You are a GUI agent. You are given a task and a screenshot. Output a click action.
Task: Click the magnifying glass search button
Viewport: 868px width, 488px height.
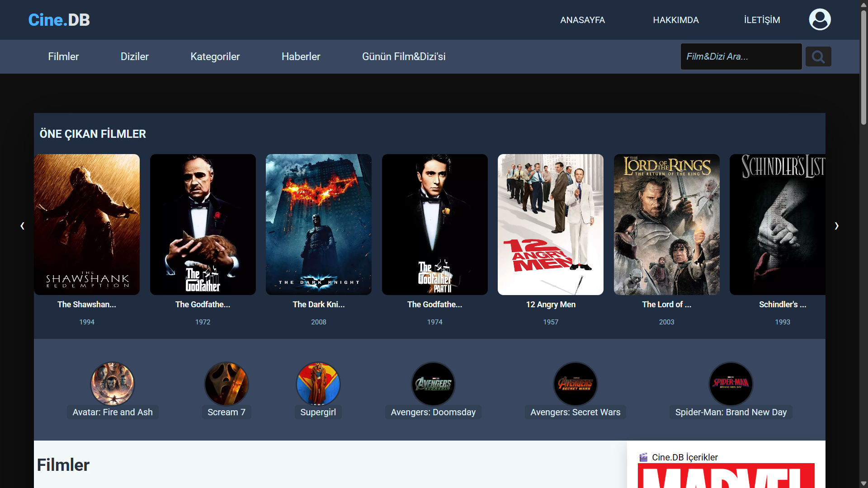coord(818,56)
